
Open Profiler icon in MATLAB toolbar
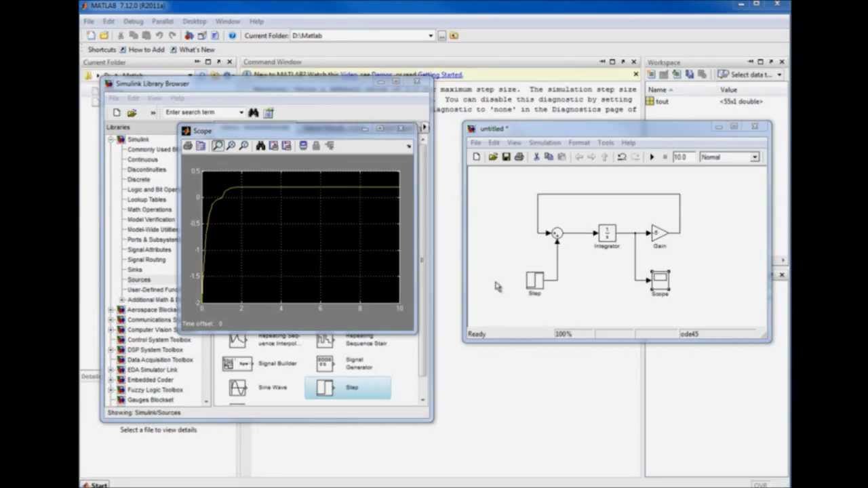pyautogui.click(x=215, y=36)
